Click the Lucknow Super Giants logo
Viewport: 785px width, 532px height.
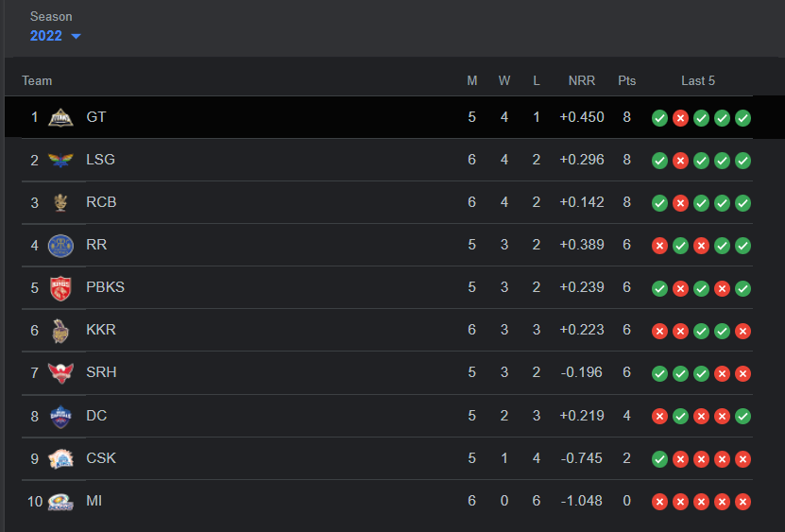pos(60,161)
